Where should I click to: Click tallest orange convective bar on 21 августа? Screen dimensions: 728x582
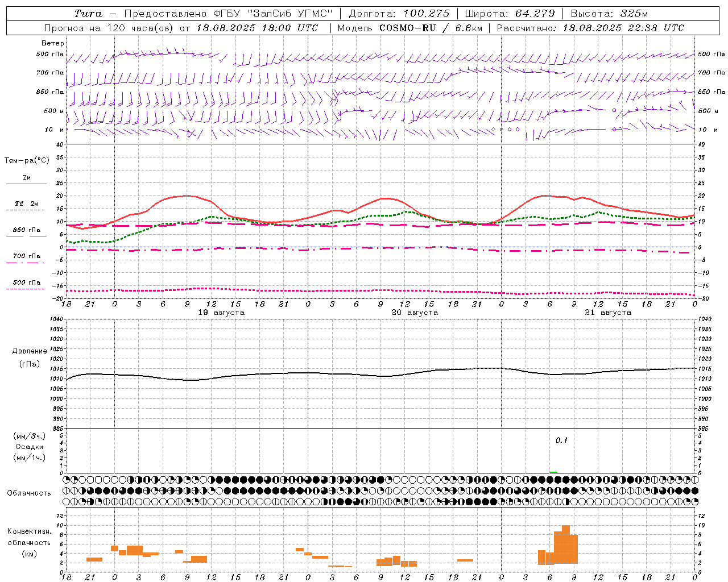coord(566,544)
